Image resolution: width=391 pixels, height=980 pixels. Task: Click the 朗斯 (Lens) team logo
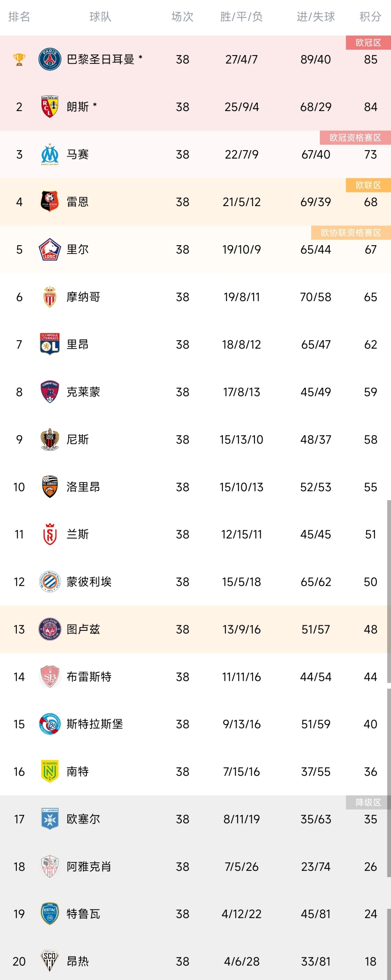point(50,107)
